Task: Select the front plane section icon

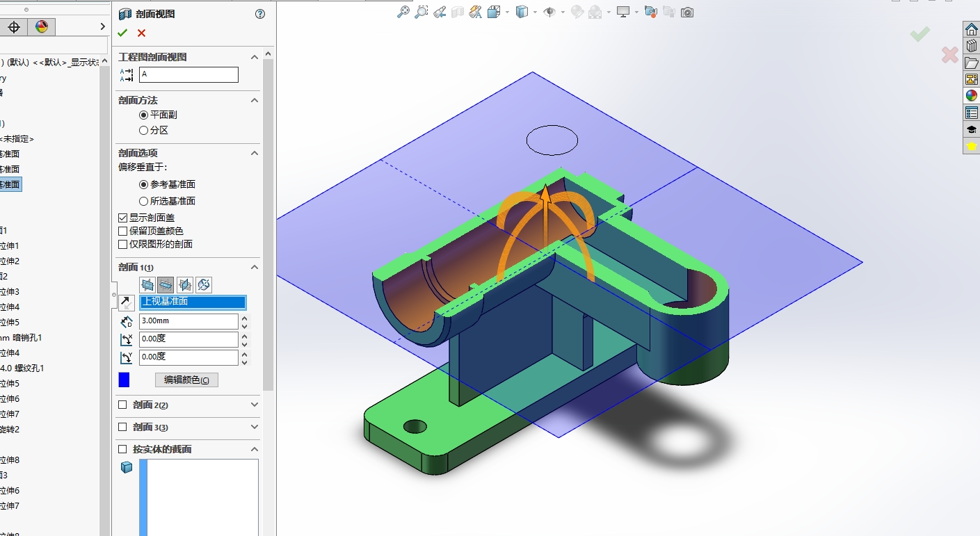Action: (147, 284)
